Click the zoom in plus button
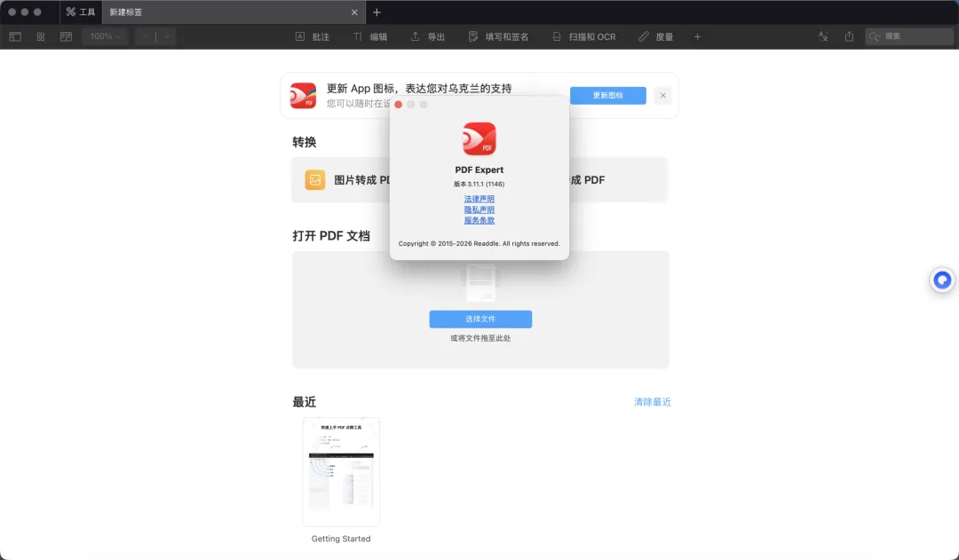The height and width of the screenshot is (560, 959). 166,36
